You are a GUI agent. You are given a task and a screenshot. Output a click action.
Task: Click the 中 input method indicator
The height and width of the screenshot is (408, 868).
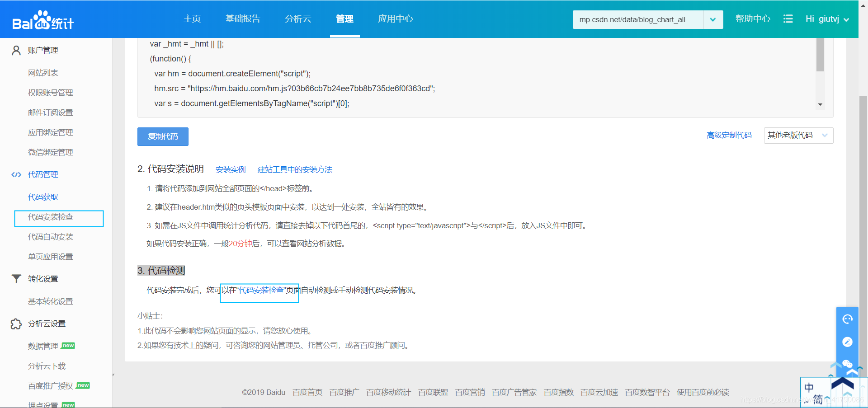coord(809,387)
